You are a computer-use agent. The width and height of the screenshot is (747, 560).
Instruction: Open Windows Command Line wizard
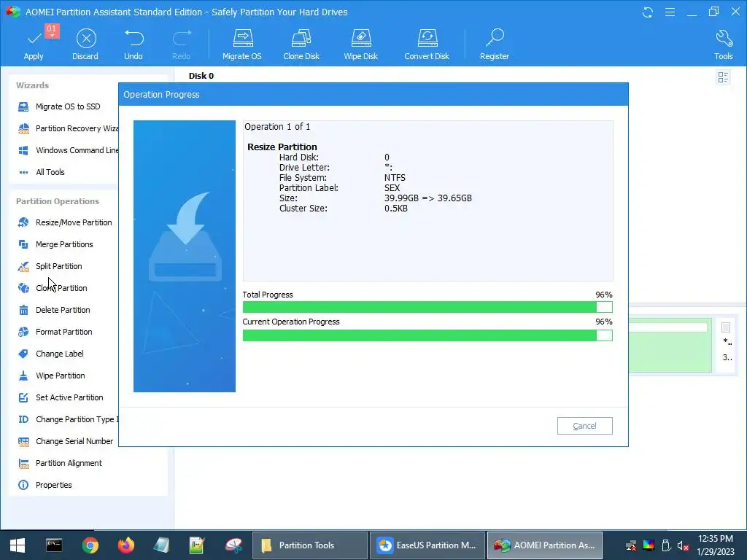click(x=68, y=150)
